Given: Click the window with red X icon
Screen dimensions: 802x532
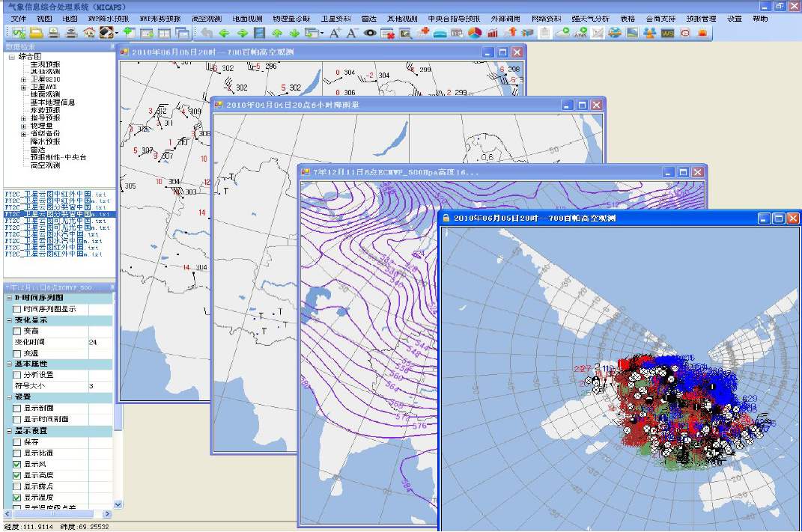Looking at the screenshot, I should 388,33.
